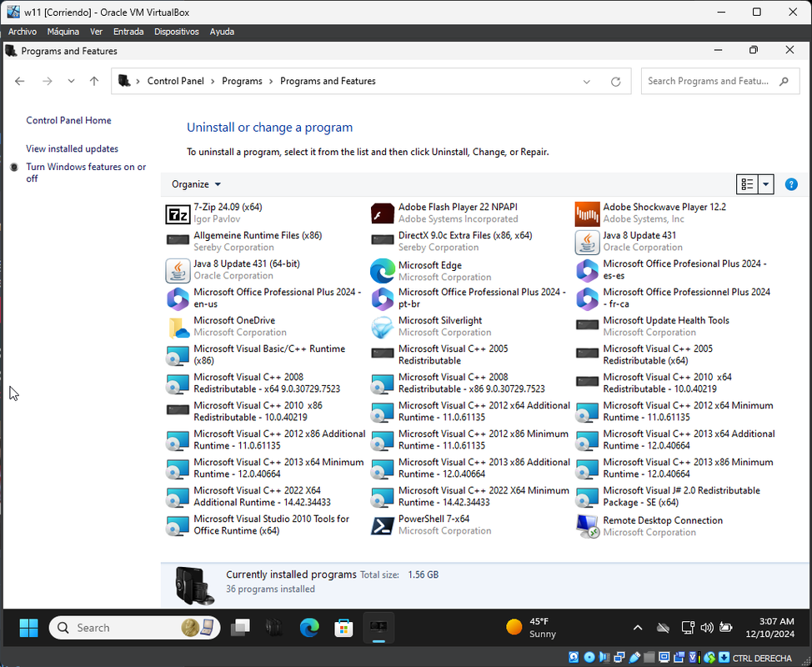Expand breadcrumb chevron after Programs
Image resolution: width=812 pixels, height=667 pixels.
(x=271, y=82)
